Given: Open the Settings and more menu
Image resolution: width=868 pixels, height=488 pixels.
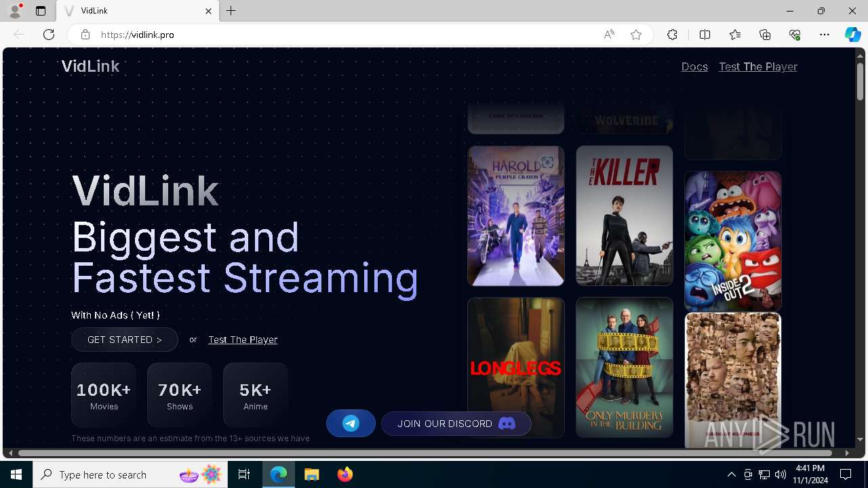Looking at the screenshot, I should [x=825, y=35].
